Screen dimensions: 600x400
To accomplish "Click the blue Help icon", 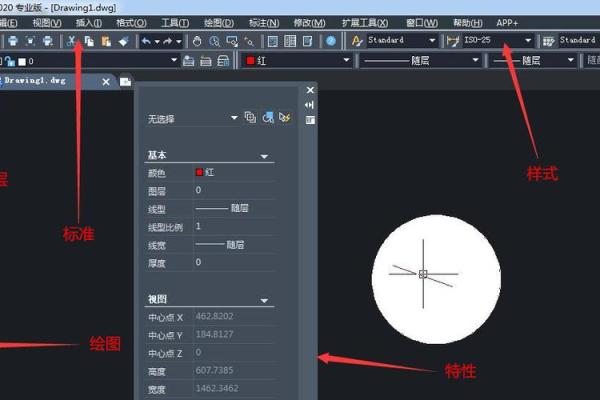I will tap(331, 41).
